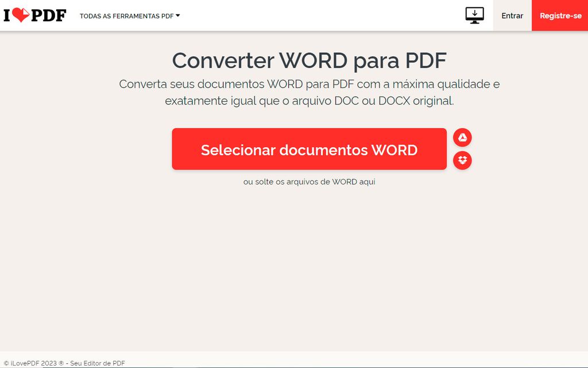Click the 'Seu Editor de PDF' footer text
588x368 pixels.
(x=98, y=363)
